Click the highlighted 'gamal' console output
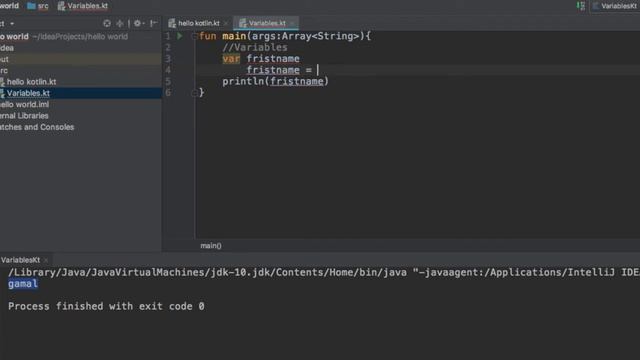This screenshot has height=360, width=640. point(23,284)
